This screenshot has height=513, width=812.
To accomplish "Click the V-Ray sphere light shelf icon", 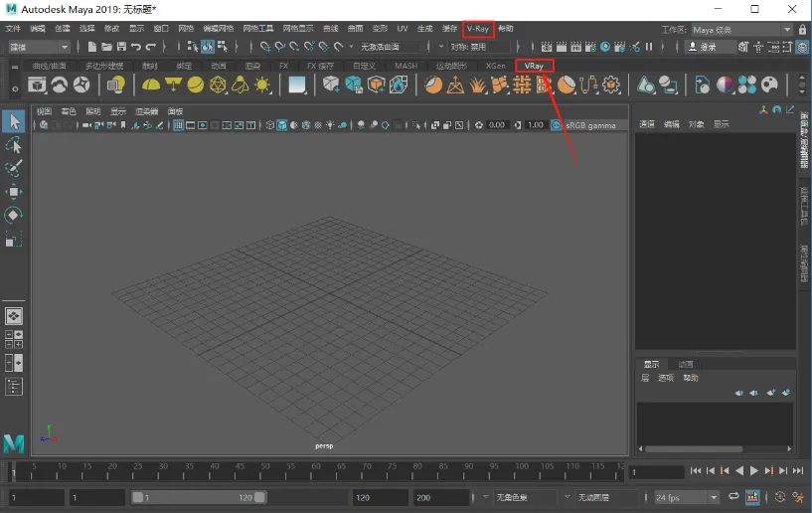I will click(x=196, y=85).
